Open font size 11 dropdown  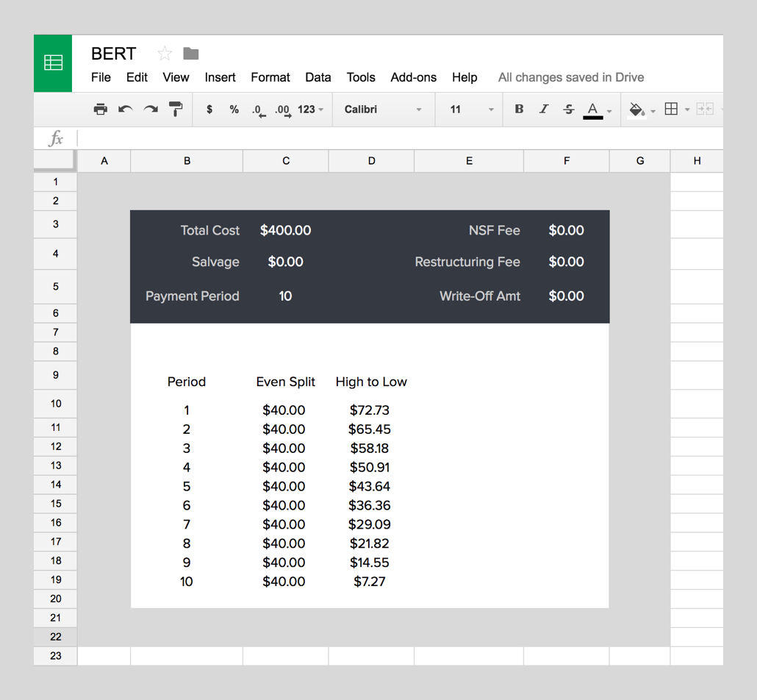pos(472,110)
